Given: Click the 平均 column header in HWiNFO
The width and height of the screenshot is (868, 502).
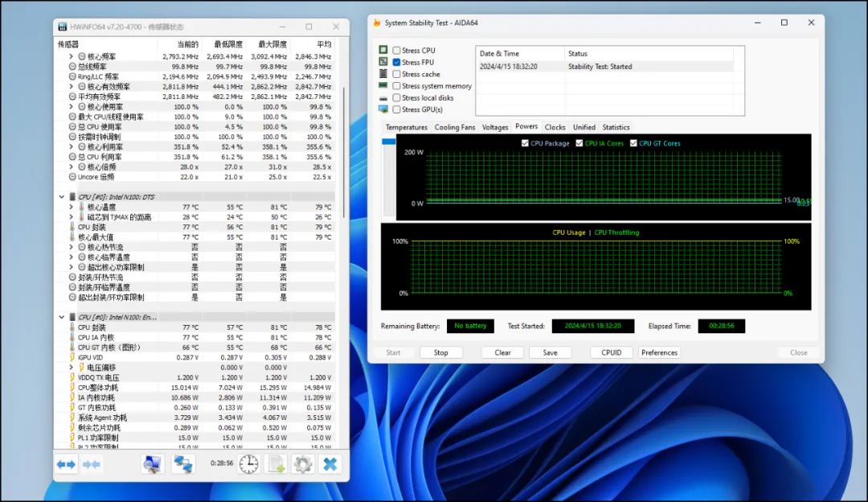Looking at the screenshot, I should click(x=313, y=44).
